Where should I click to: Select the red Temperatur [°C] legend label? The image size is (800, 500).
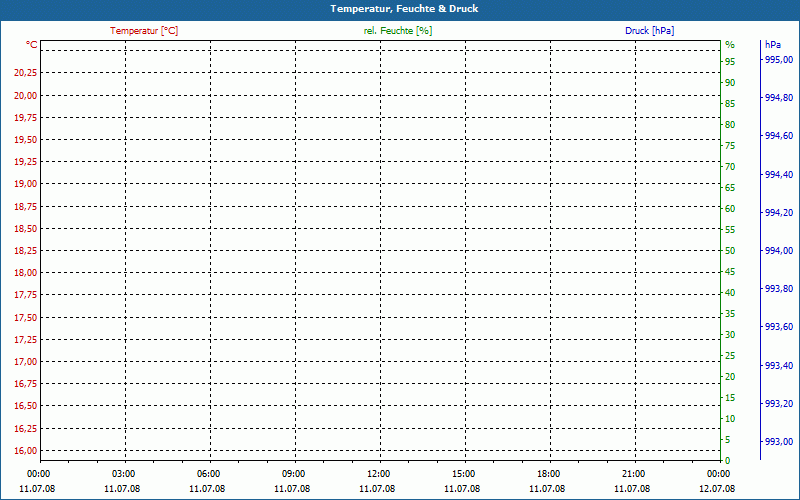point(144,31)
